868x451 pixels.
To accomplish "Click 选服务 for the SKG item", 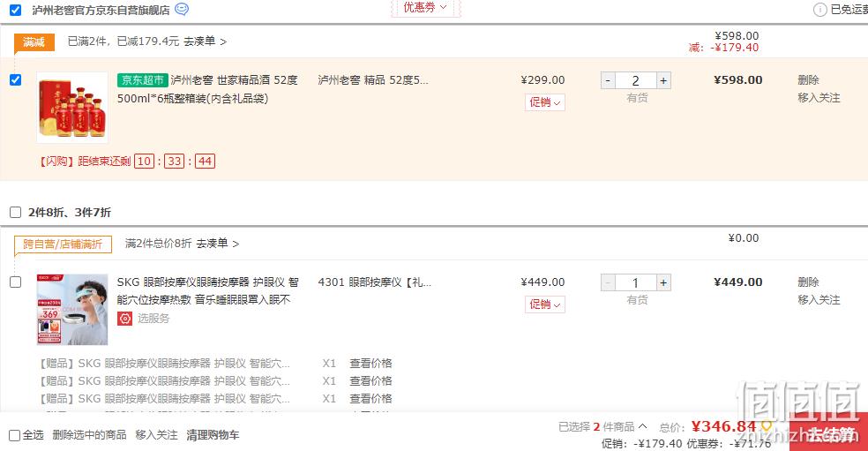I will 153,318.
